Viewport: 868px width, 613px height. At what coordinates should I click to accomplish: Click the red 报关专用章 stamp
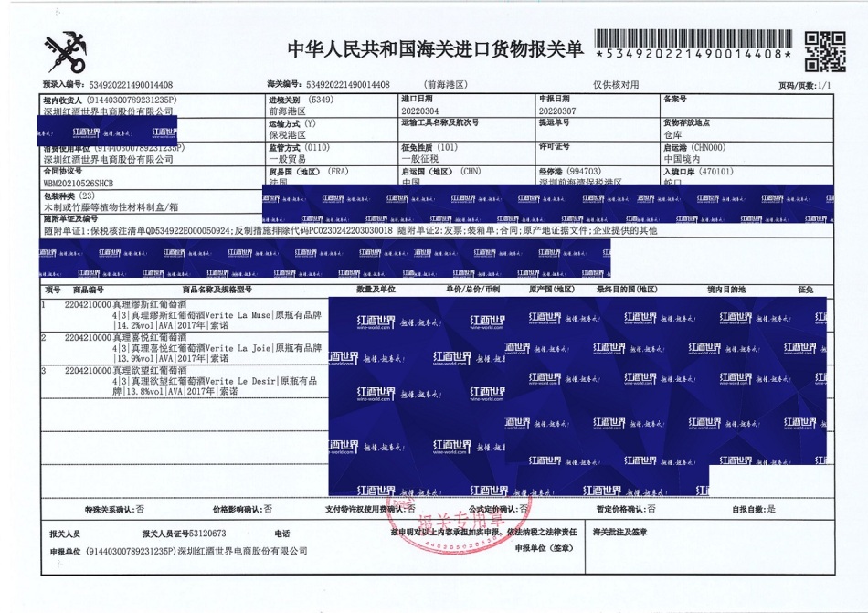pos(460,523)
